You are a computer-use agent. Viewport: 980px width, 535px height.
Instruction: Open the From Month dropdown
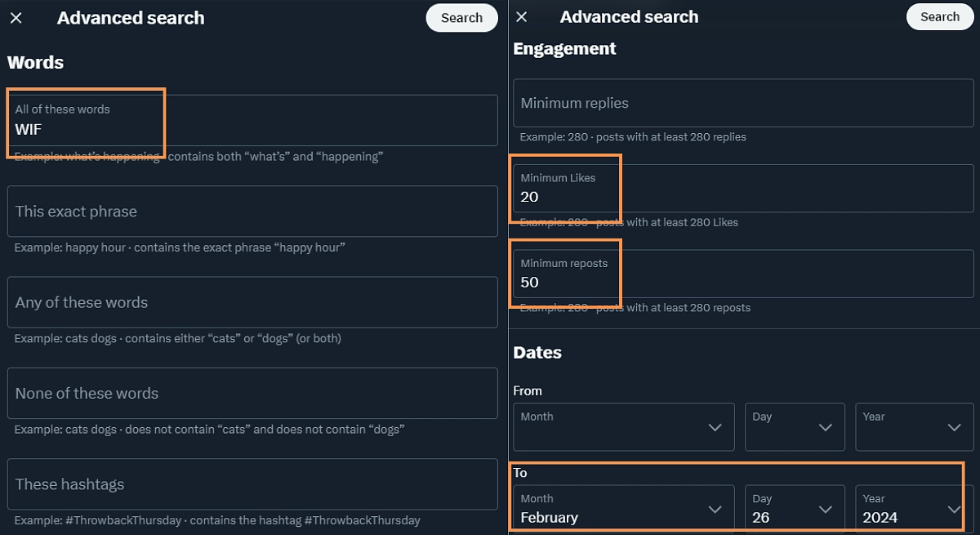point(624,426)
